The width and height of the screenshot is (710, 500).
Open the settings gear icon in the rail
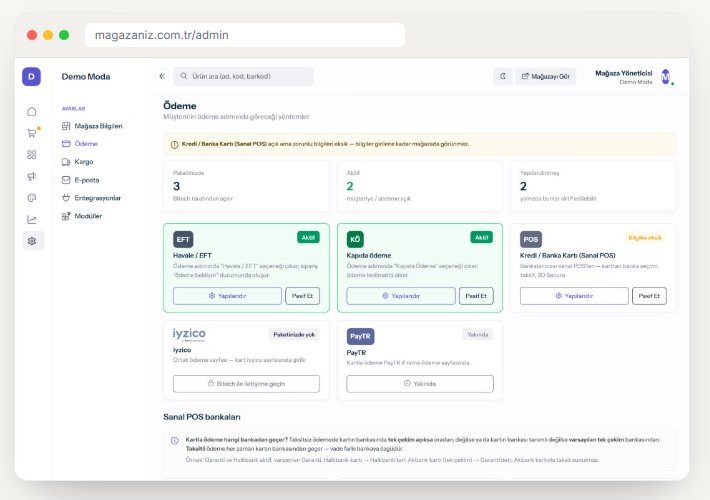click(33, 241)
